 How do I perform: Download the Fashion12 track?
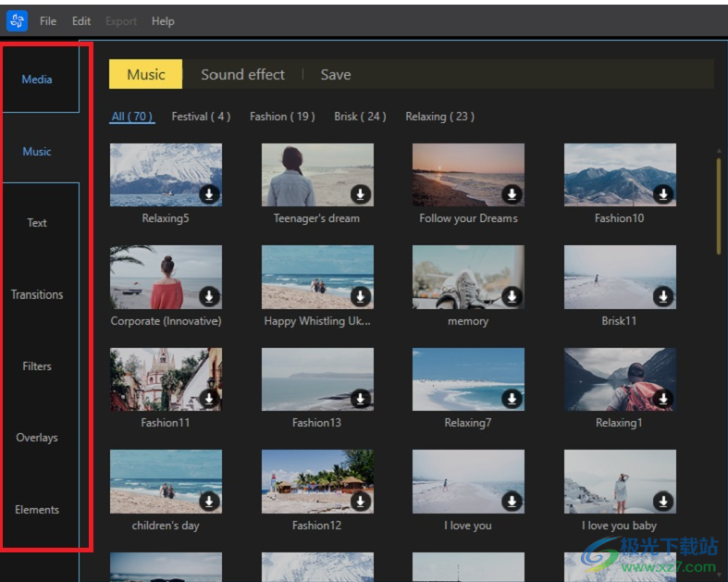point(360,502)
